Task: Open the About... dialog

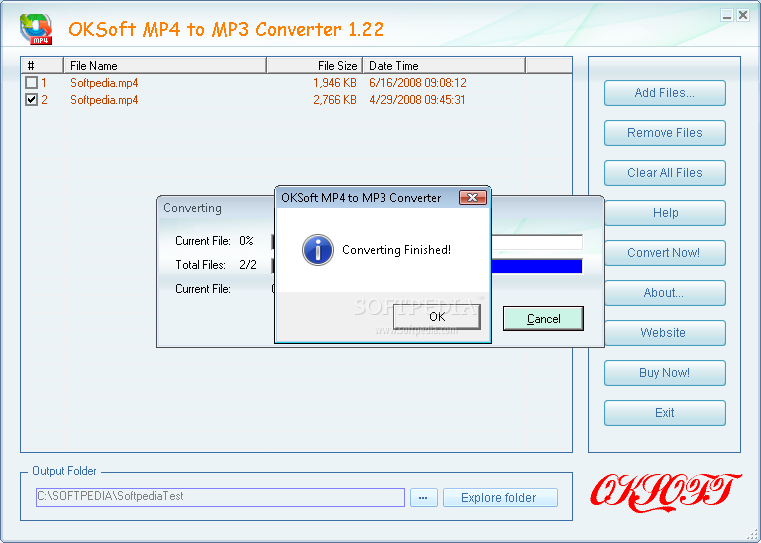Action: [x=664, y=293]
